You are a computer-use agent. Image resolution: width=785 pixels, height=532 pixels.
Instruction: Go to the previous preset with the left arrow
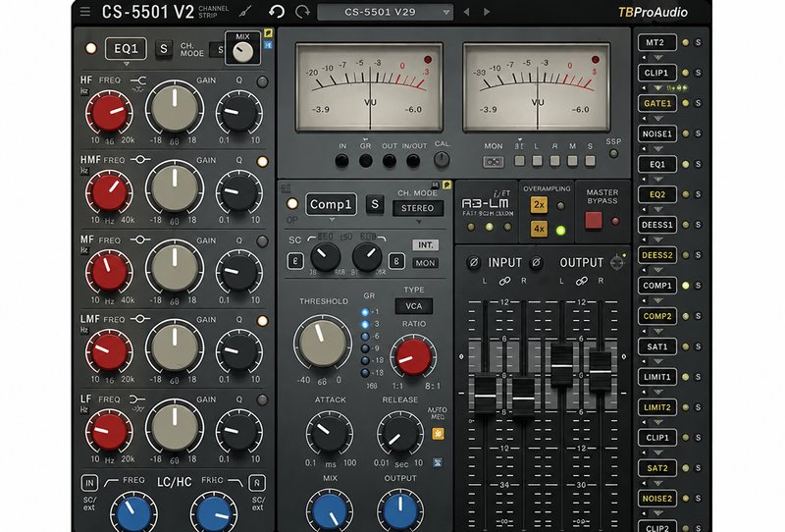click(x=467, y=12)
